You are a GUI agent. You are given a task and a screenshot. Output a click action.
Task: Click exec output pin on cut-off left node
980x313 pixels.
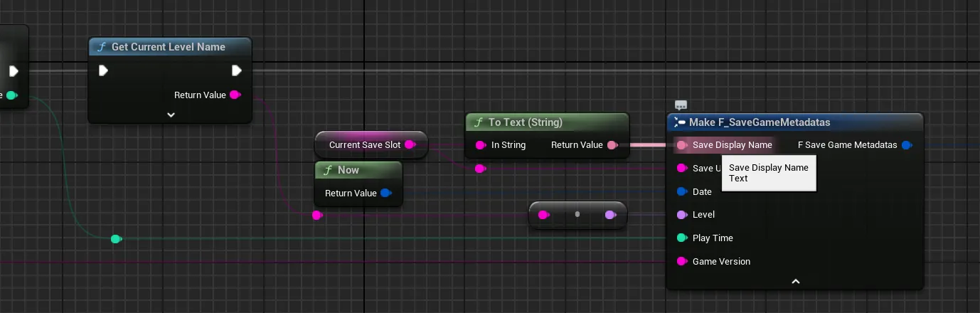[14, 70]
